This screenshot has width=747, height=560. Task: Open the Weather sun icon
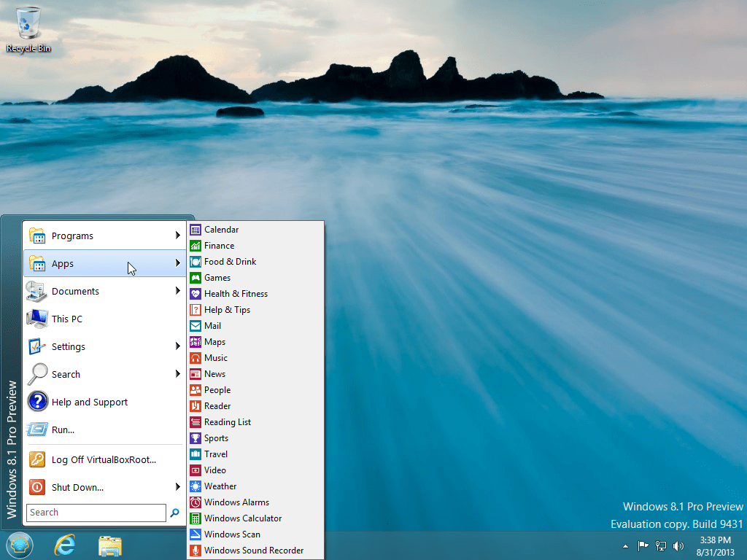(x=196, y=486)
